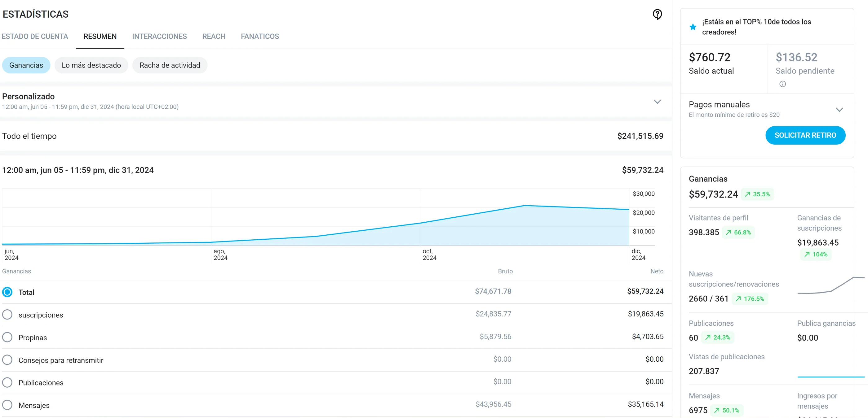
Task: Select the Consejos para retransmitir radio option
Action: (7, 360)
